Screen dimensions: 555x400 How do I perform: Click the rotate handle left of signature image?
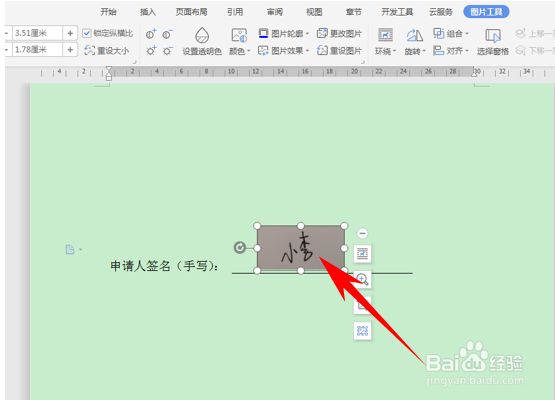pyautogui.click(x=240, y=247)
